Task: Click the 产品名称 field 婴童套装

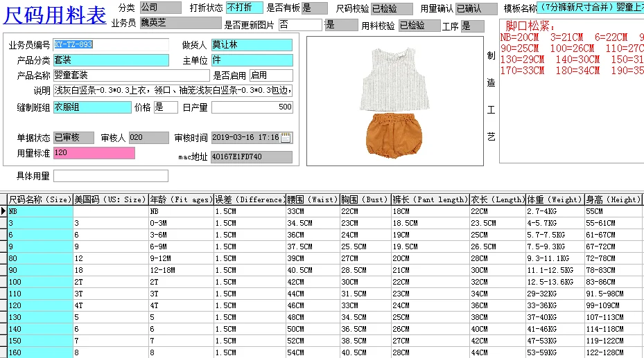Action: coord(132,75)
